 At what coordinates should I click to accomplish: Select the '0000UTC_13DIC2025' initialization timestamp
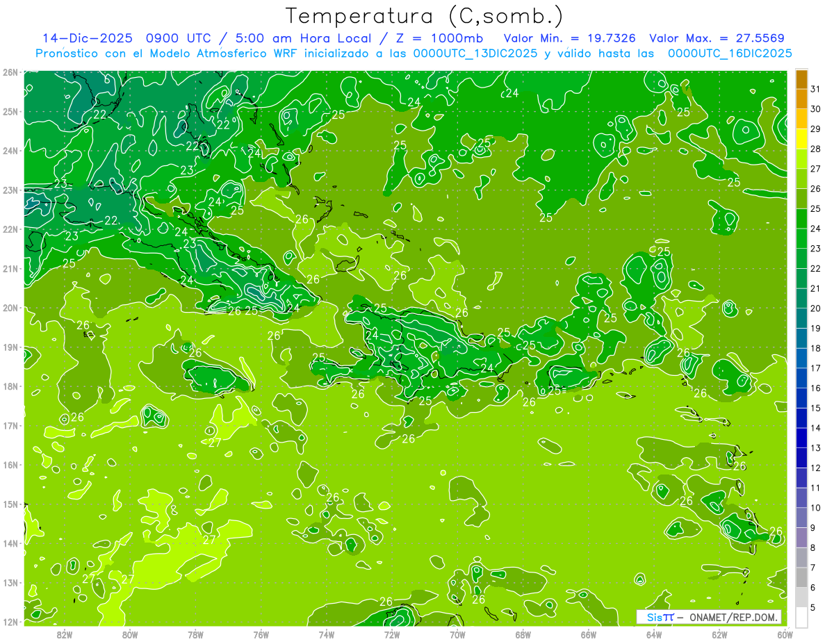475,53
